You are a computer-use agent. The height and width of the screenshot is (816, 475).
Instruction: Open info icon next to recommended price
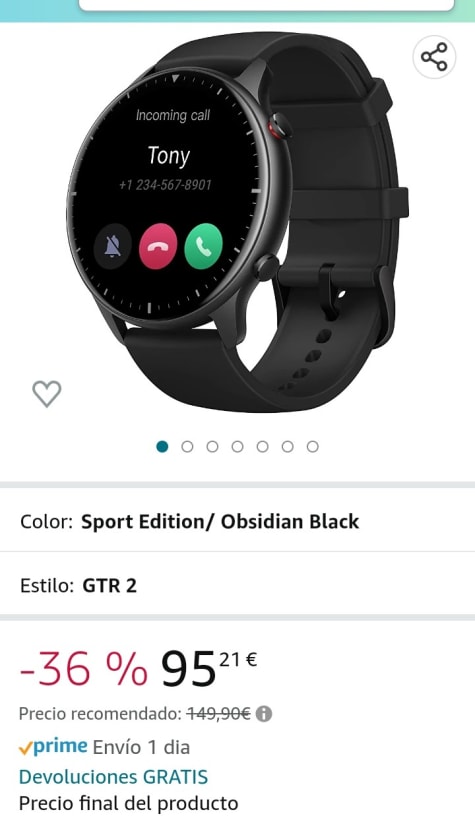pos(264,713)
